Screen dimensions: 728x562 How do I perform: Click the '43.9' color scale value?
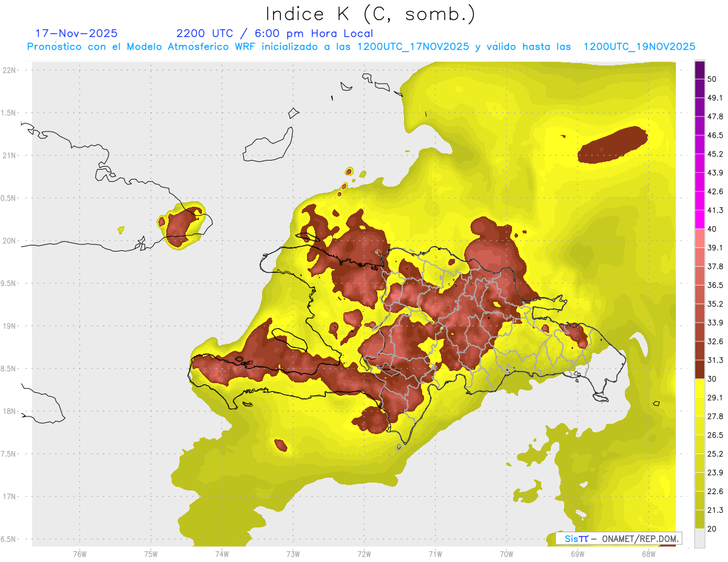pyautogui.click(x=715, y=173)
